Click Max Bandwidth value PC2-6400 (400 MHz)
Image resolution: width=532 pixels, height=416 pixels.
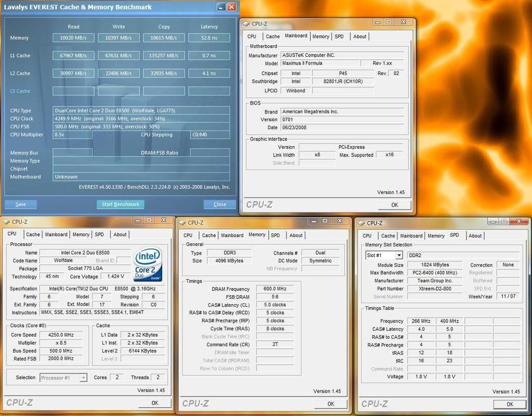pos(435,272)
